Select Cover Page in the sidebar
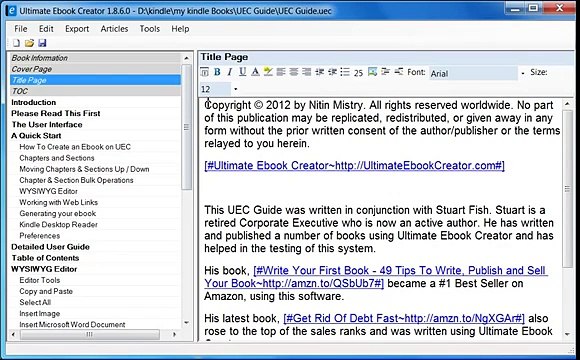Image resolution: width=580 pixels, height=360 pixels. click(x=95, y=69)
